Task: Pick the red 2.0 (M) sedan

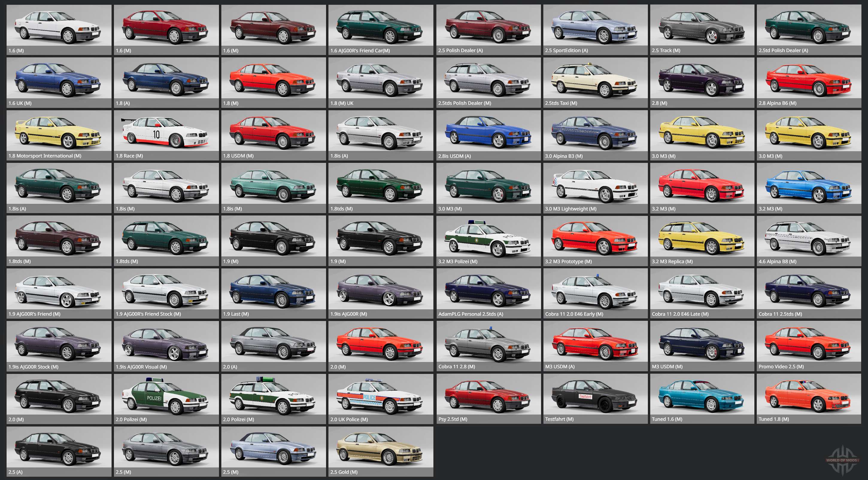Action: pos(381,346)
